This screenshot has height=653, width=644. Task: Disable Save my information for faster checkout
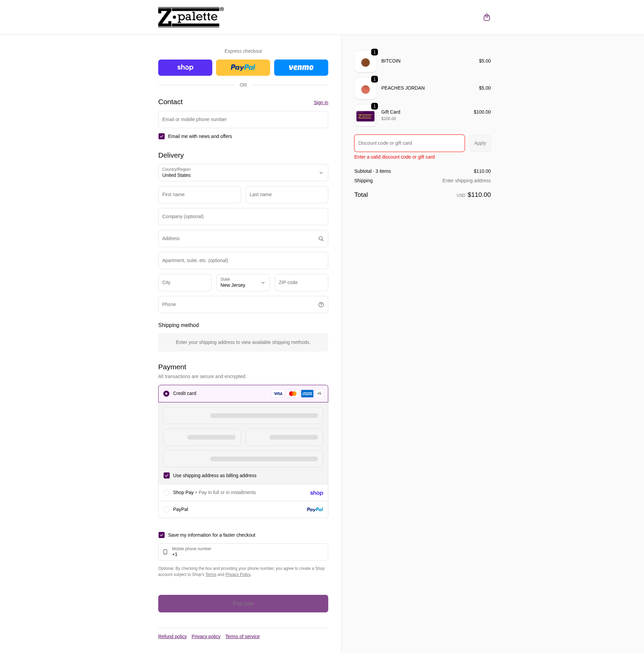pos(162,535)
